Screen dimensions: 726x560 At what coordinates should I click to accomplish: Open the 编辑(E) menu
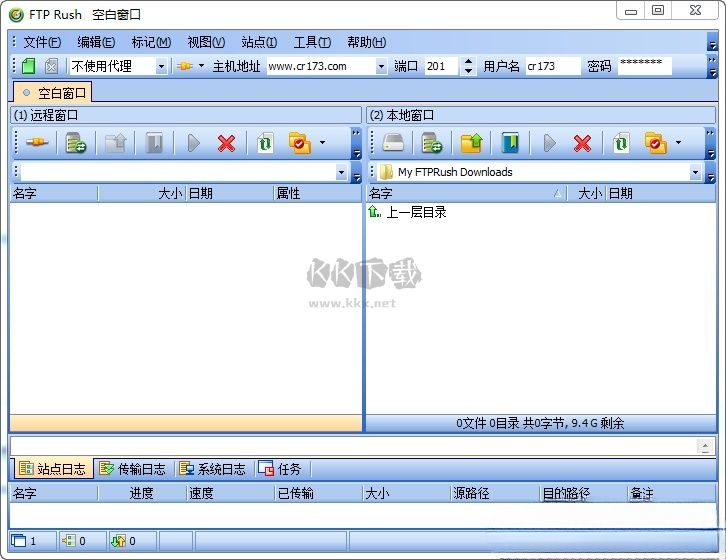pos(96,42)
